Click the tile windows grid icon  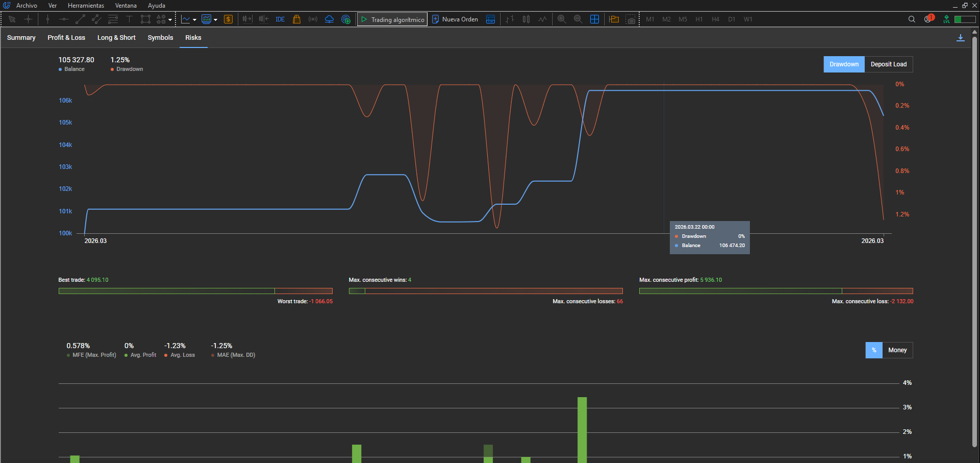(594, 19)
